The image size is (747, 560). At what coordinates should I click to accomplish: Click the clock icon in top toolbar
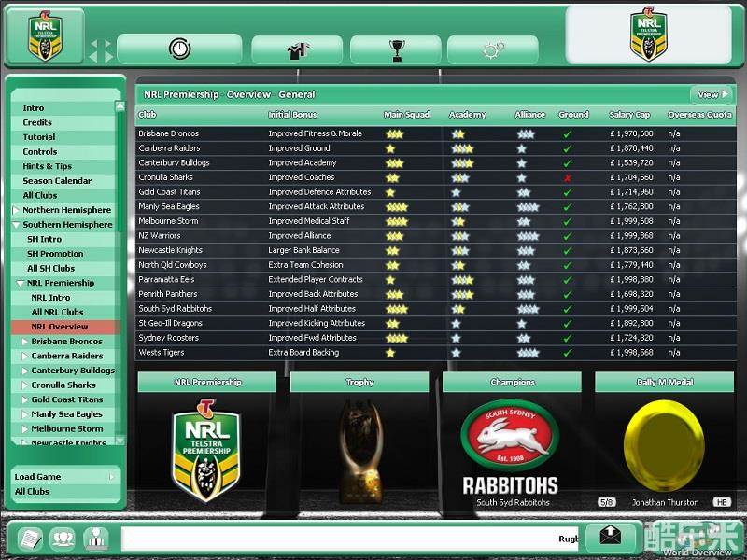click(x=179, y=49)
